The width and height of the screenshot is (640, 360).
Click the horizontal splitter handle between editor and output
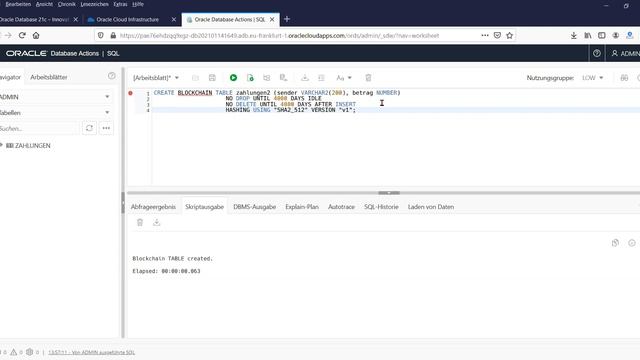(389, 193)
